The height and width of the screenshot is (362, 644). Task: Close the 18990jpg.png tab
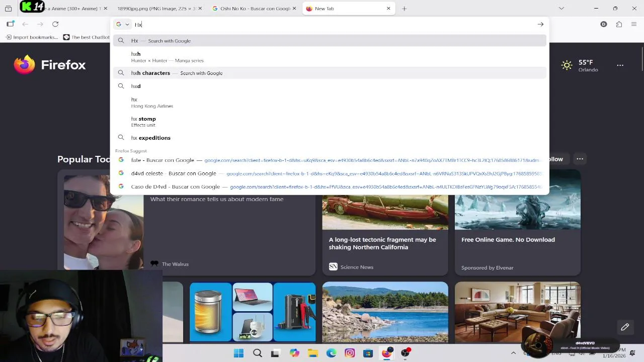pyautogui.click(x=200, y=9)
